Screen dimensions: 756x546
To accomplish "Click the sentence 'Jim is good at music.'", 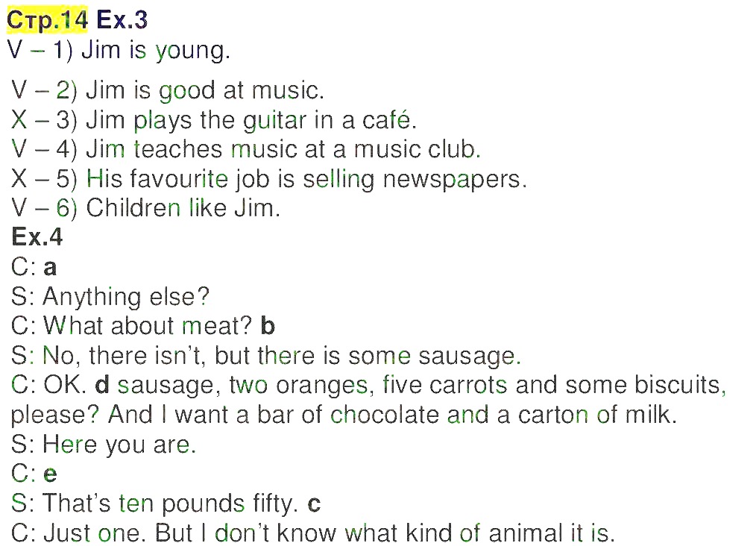I will [x=205, y=90].
